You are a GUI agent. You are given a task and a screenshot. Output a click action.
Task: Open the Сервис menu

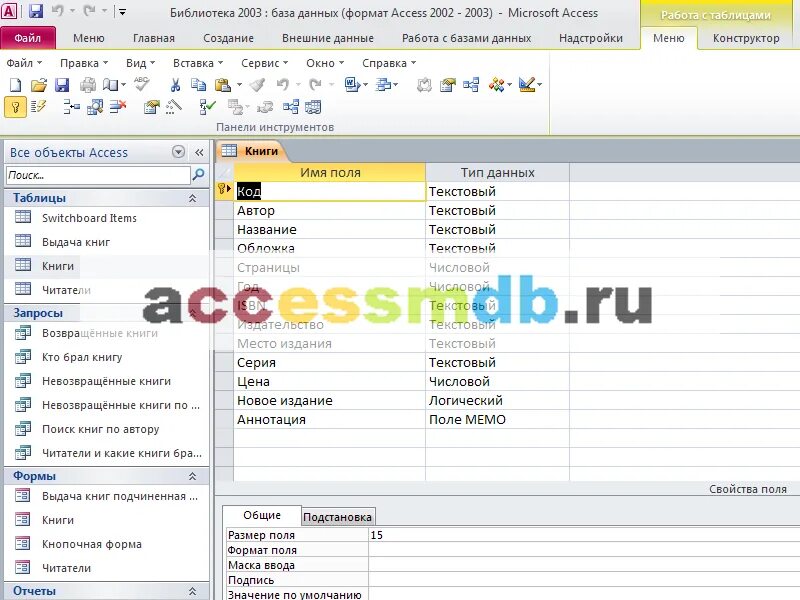coord(264,63)
